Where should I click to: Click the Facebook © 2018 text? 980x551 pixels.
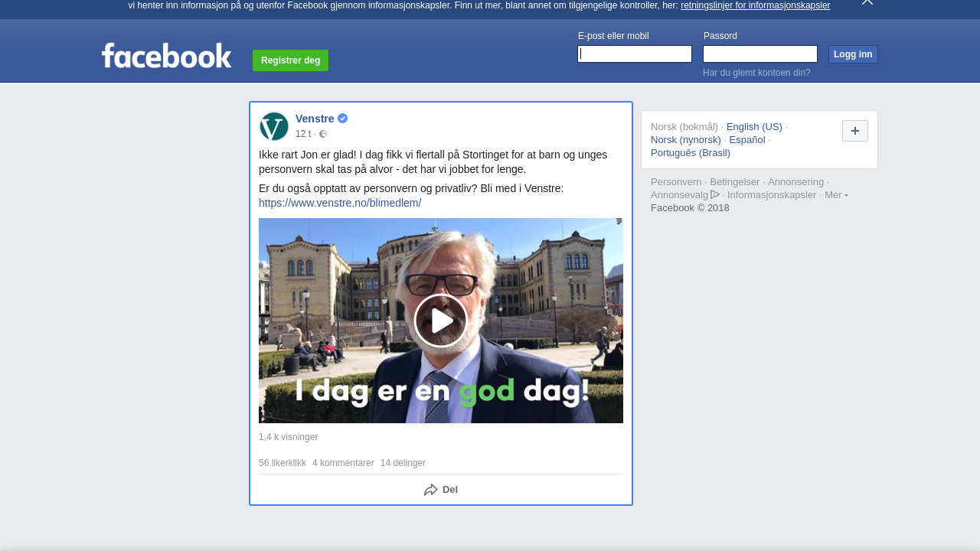pos(690,208)
